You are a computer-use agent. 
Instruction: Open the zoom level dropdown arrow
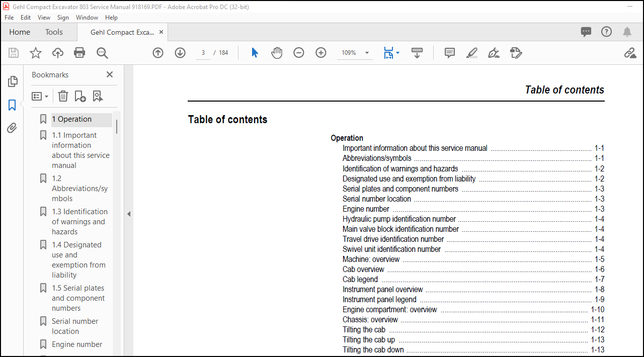click(367, 53)
